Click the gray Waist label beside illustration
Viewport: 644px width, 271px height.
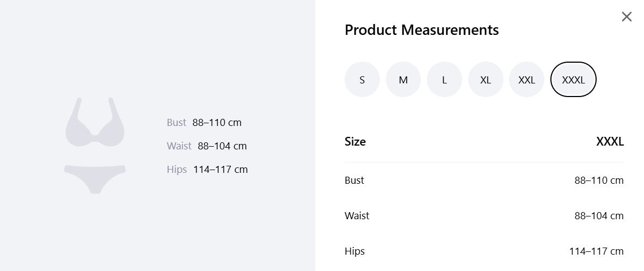[x=179, y=146]
